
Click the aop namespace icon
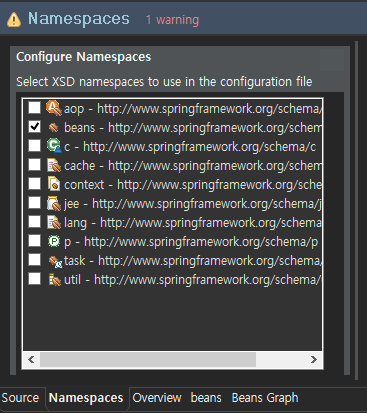click(53, 108)
